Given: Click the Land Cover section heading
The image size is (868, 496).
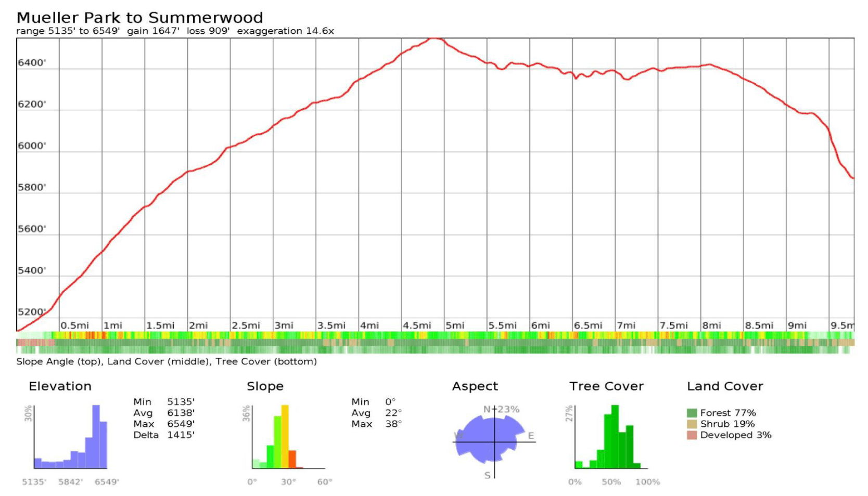Looking at the screenshot, I should (725, 386).
